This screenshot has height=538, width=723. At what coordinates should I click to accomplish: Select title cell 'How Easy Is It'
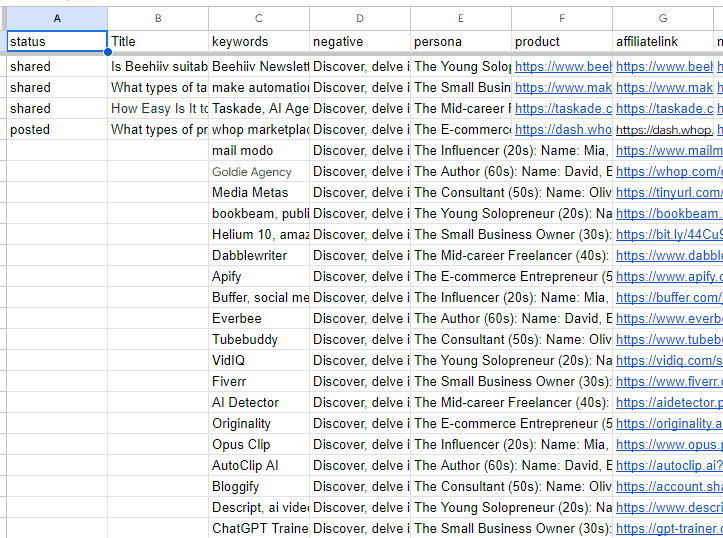pos(158,108)
